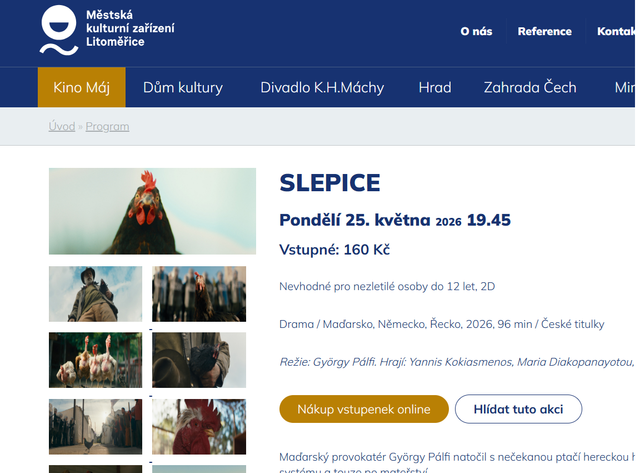The width and height of the screenshot is (640, 473).
Task: Switch to the Dům kultury tab
Action: tap(183, 87)
